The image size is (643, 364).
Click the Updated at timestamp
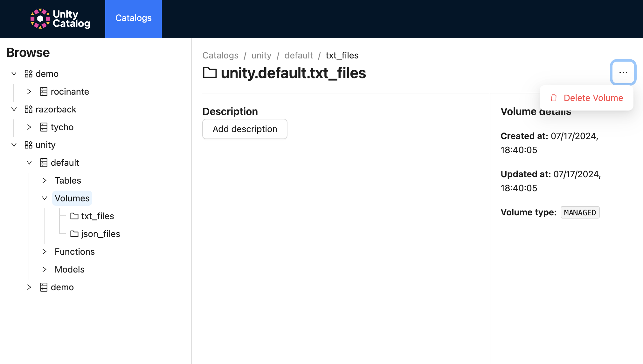(x=551, y=181)
